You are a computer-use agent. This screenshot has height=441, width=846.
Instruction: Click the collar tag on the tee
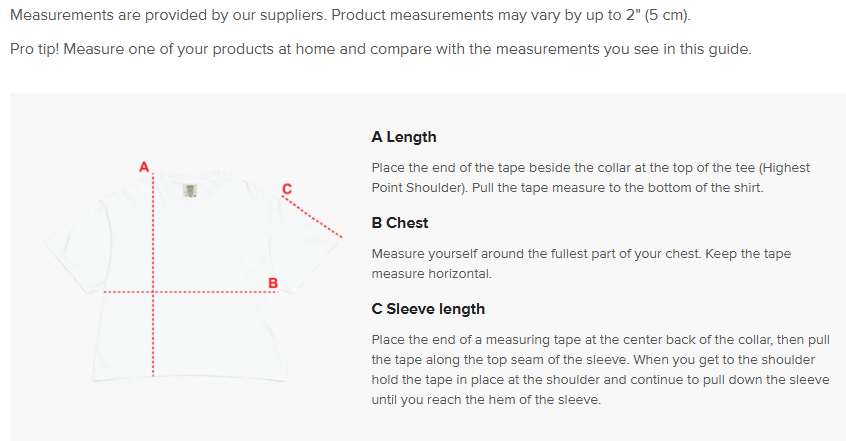click(x=190, y=190)
